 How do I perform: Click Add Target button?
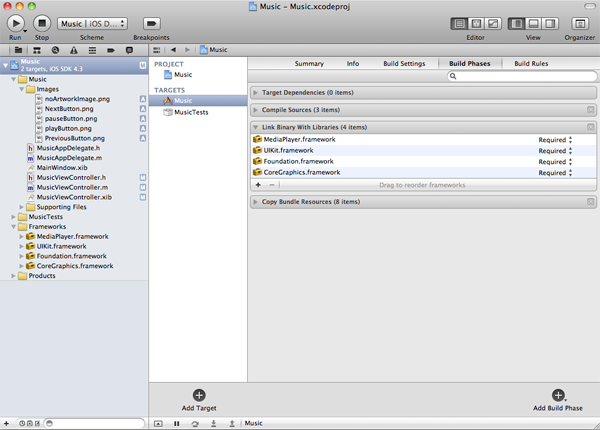tap(199, 400)
